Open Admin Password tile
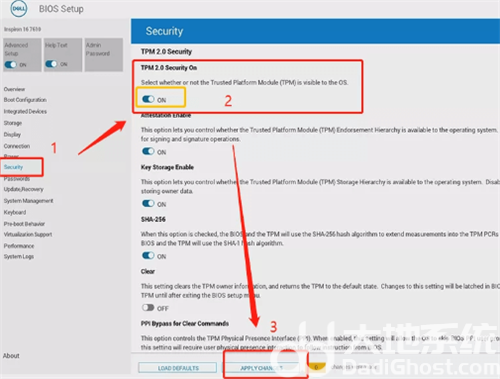 [x=104, y=55]
